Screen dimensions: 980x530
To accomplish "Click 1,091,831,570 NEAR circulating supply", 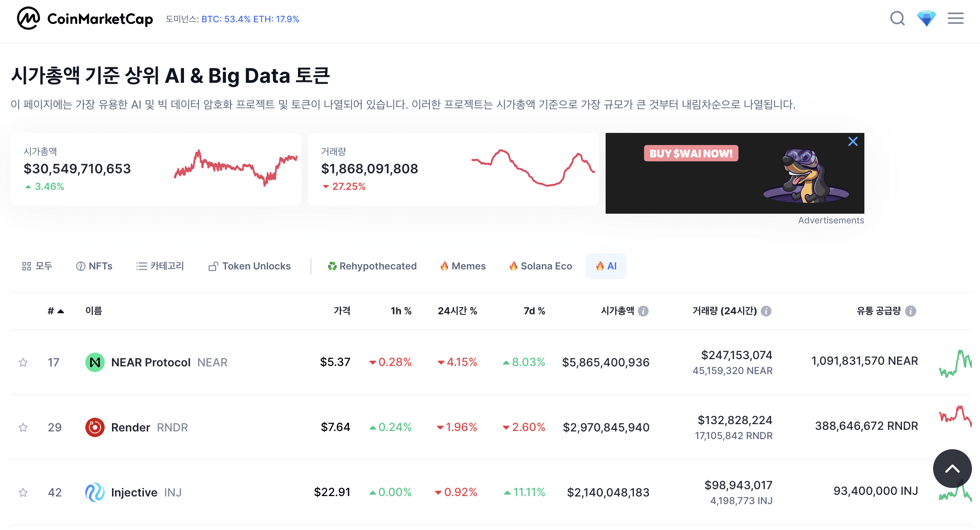I will click(x=864, y=361).
